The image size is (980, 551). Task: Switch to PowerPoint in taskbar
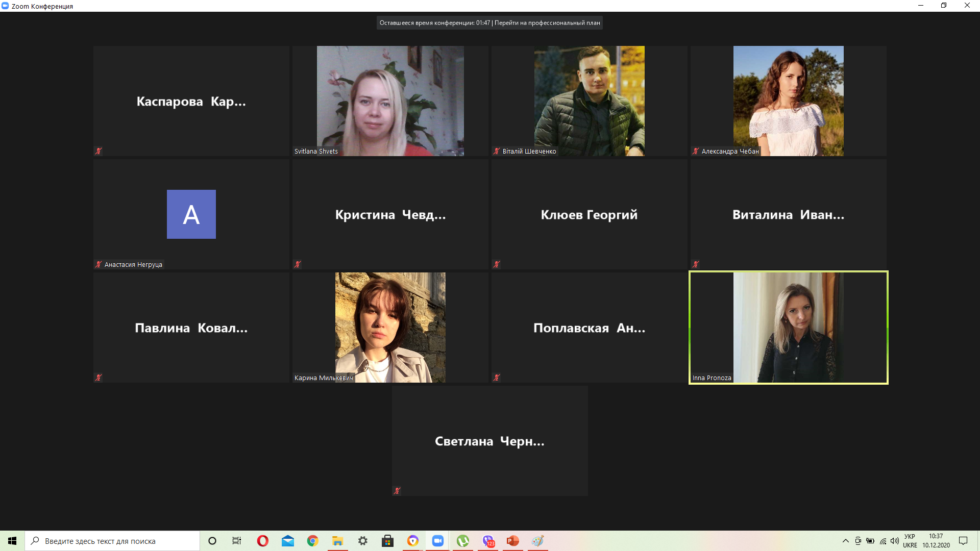(512, 541)
